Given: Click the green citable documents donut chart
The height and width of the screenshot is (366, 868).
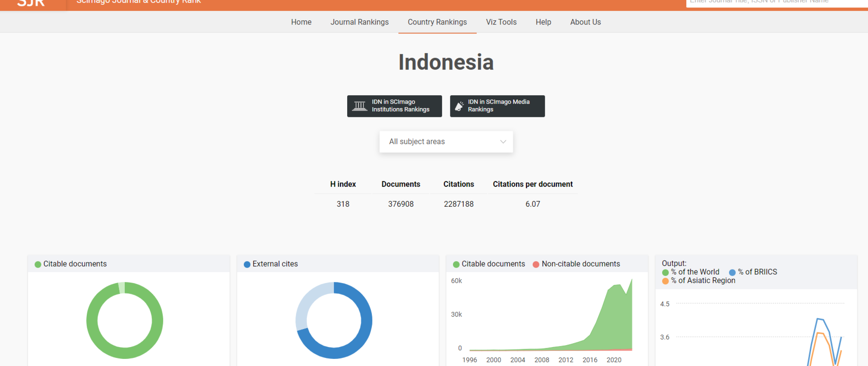Looking at the screenshot, I should (x=124, y=320).
